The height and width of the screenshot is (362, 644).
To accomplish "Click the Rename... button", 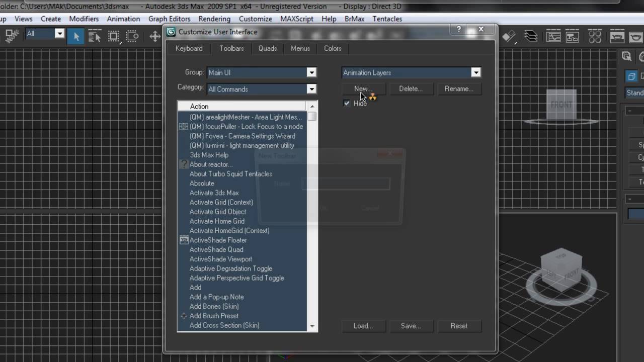I will 459,88.
